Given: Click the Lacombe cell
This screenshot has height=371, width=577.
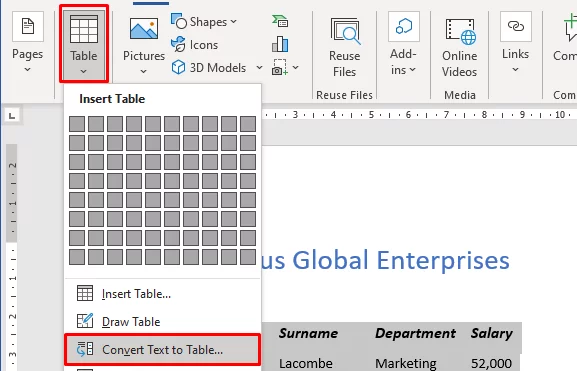Looking at the screenshot, I should 306,363.
